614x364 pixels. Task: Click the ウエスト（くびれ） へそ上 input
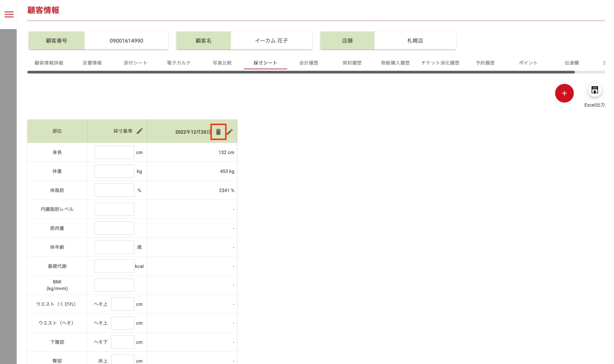tap(122, 304)
